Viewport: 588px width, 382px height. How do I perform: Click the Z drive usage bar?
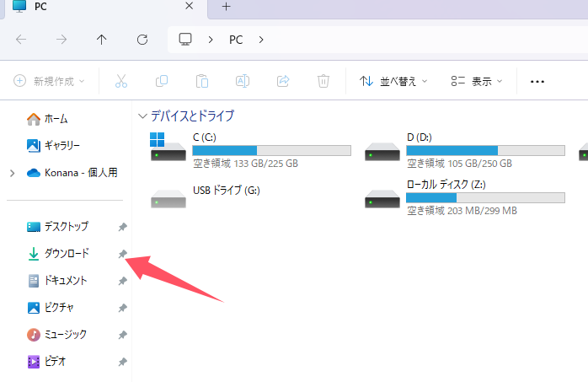click(x=485, y=198)
